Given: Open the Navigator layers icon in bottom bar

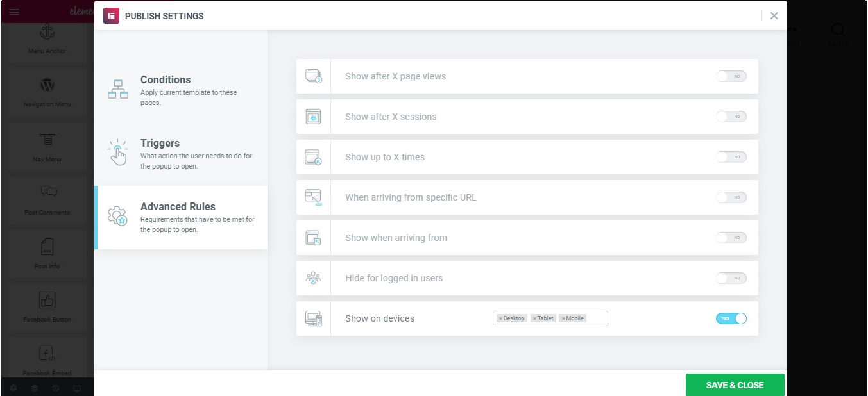Looking at the screenshot, I should [35, 388].
